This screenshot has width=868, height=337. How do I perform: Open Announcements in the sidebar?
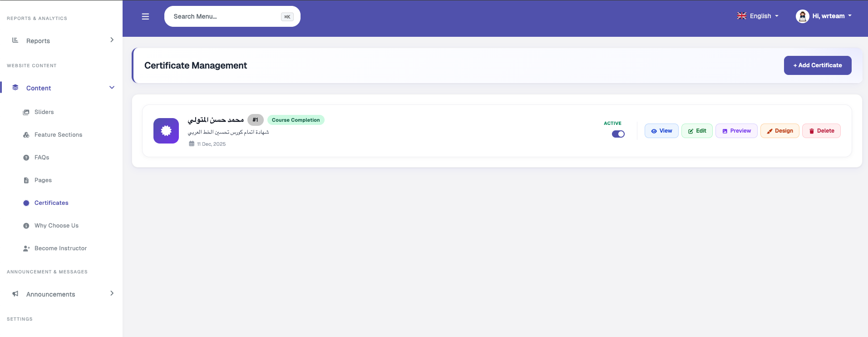(x=61, y=294)
